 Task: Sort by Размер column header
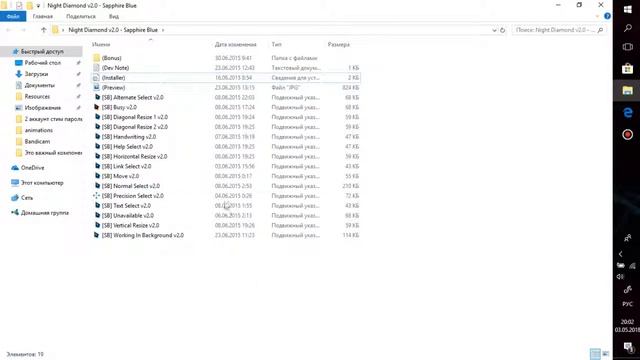point(338,44)
